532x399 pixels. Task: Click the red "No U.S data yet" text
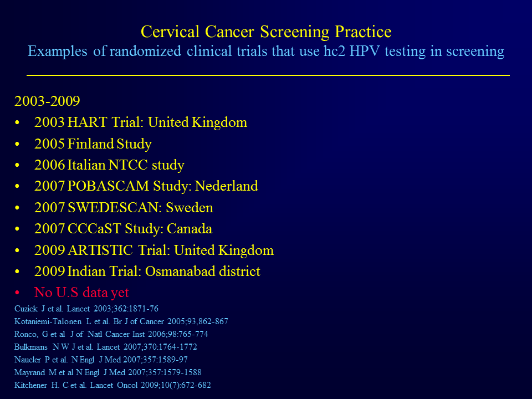(x=81, y=292)
